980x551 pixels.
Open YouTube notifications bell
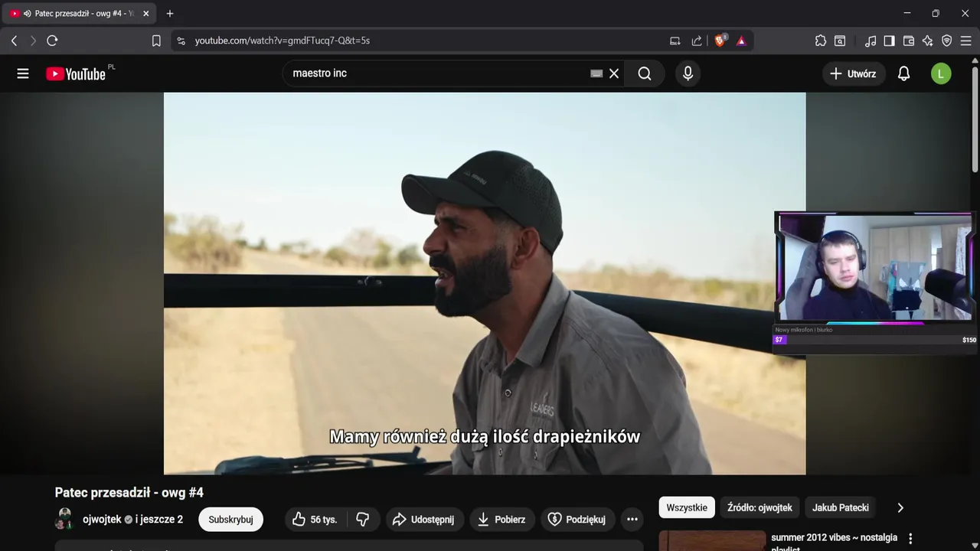[904, 73]
